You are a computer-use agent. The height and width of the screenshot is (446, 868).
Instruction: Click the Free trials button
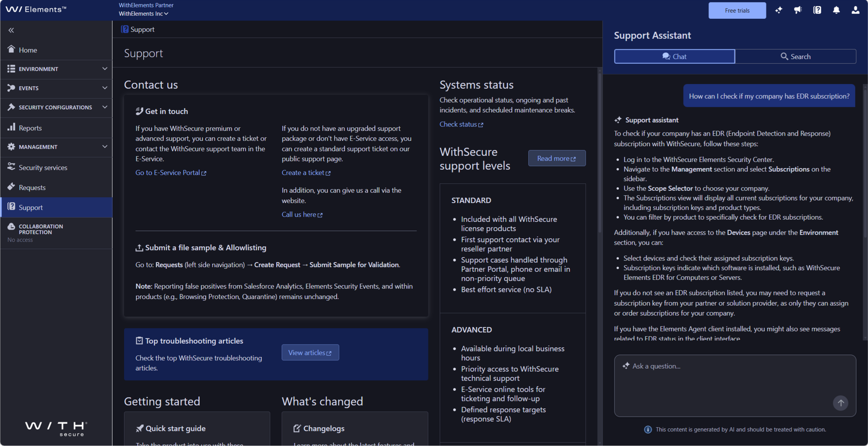(737, 11)
